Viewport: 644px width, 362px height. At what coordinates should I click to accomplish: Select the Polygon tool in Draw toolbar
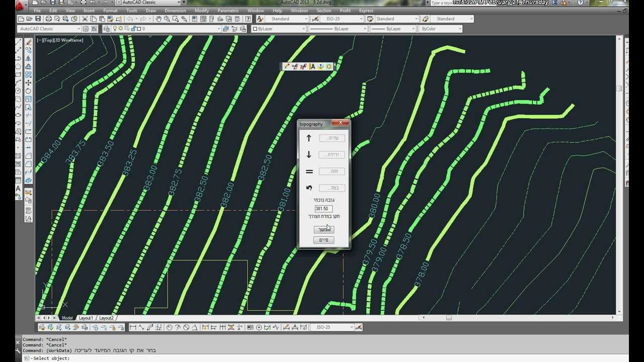click(x=18, y=66)
